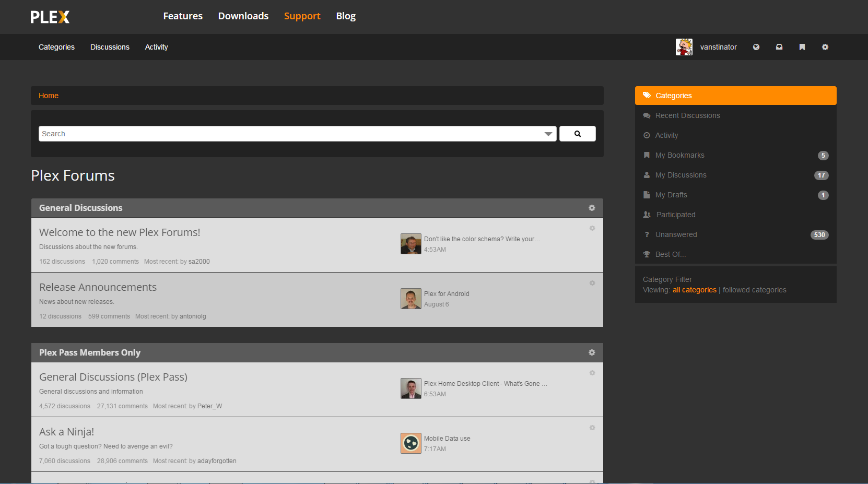Open gear menu on Welcome to new Plex Forums
Image resolution: width=868 pixels, height=484 pixels.
(592, 228)
